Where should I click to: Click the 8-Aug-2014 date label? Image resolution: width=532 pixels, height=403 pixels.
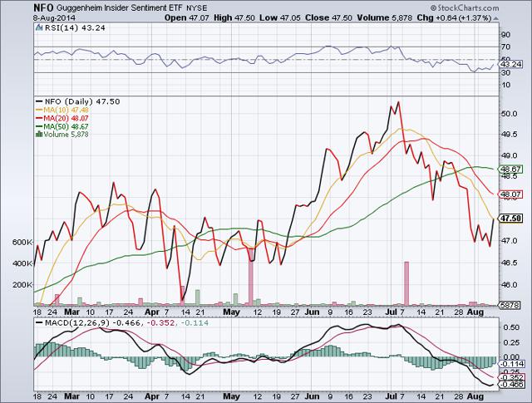(x=54, y=17)
